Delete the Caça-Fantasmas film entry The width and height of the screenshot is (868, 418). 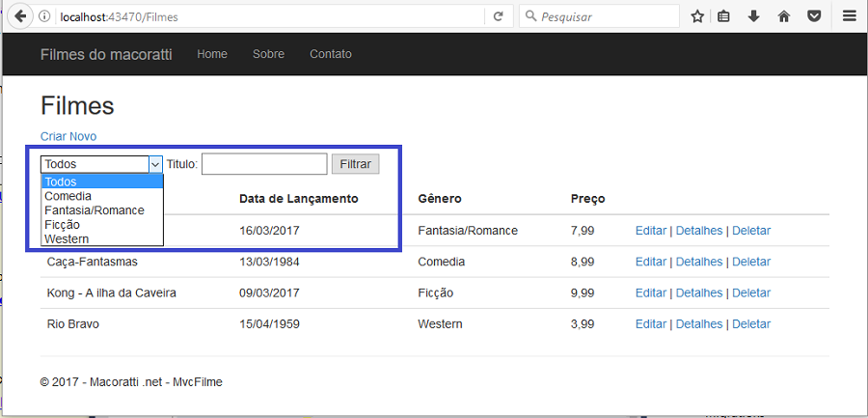tap(751, 262)
